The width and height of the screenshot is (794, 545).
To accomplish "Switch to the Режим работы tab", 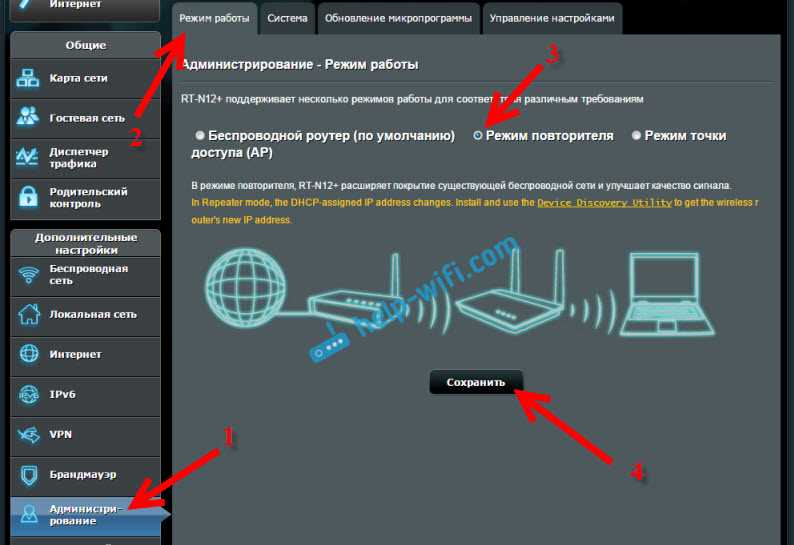I will click(x=214, y=19).
